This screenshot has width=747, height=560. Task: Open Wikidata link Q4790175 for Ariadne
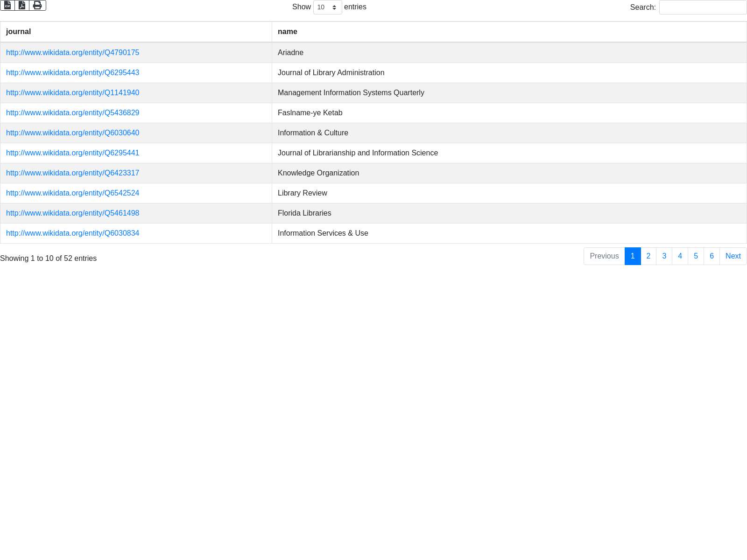(x=72, y=53)
